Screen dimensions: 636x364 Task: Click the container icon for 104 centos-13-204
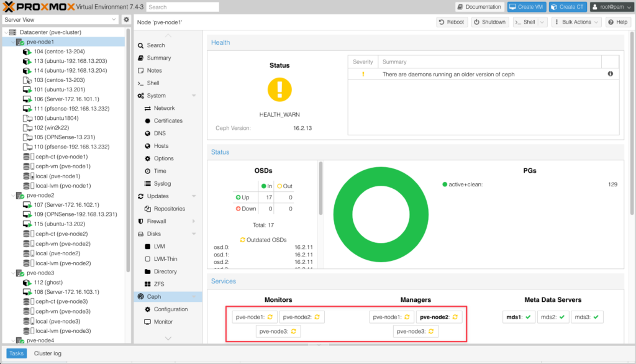pyautogui.click(x=27, y=52)
